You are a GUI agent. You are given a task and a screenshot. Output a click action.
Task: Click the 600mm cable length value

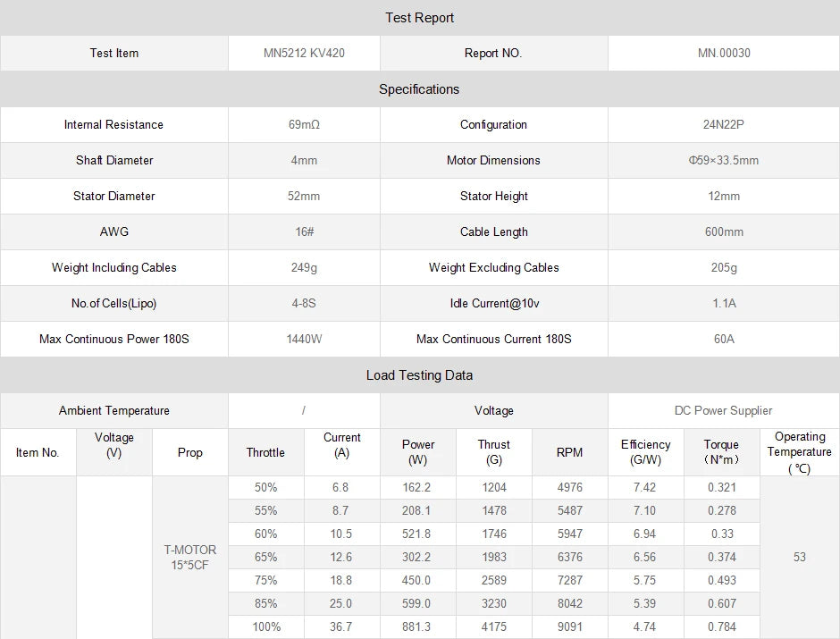(724, 231)
